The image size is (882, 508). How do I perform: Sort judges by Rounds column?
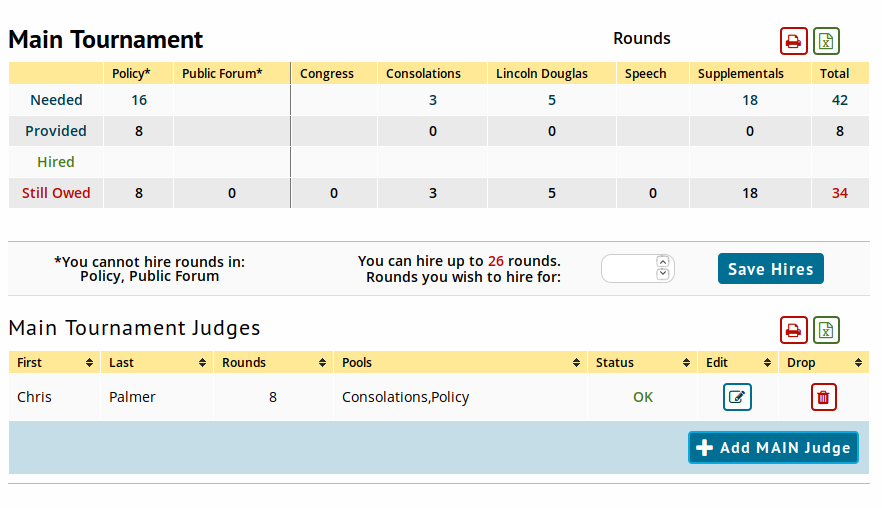[273, 362]
